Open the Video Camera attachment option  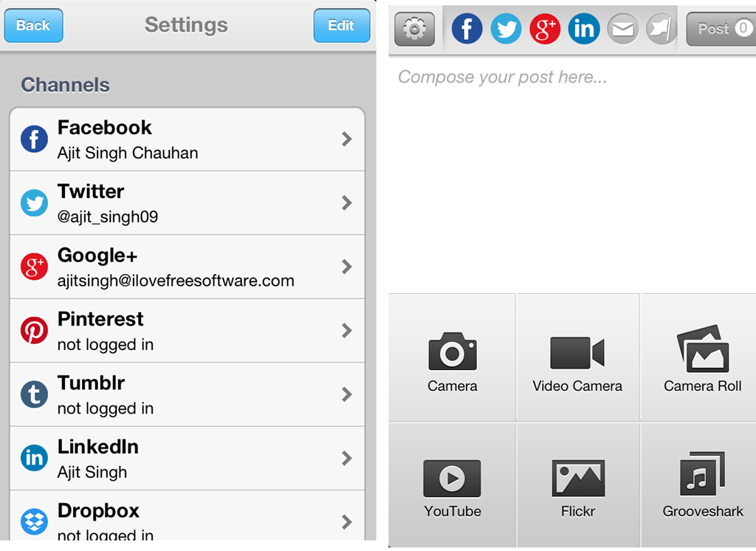(x=577, y=357)
